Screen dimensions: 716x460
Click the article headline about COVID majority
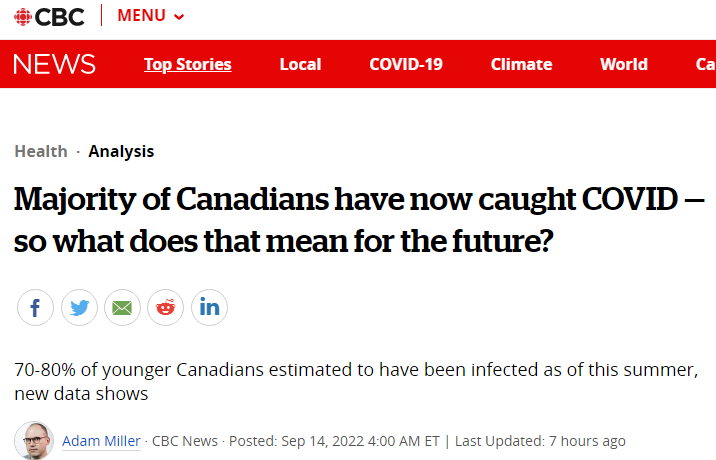coord(359,220)
